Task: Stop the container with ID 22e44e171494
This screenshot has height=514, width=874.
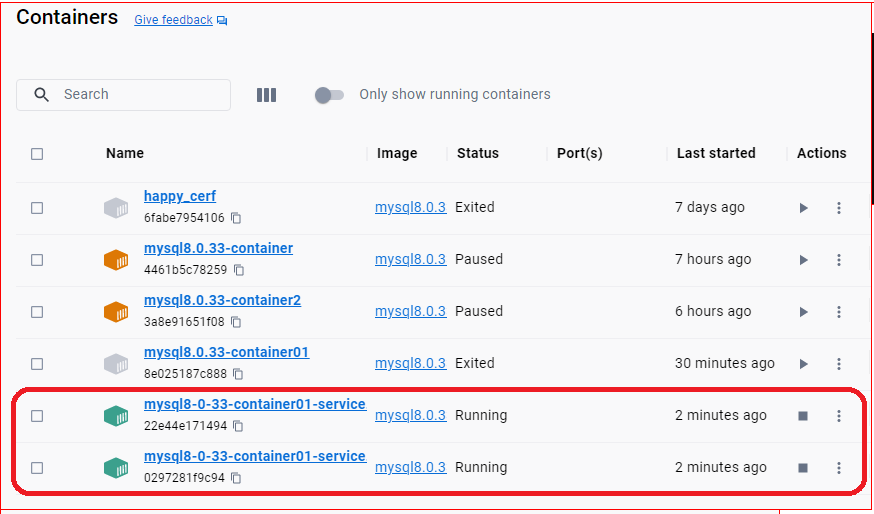Action: pyautogui.click(x=803, y=416)
